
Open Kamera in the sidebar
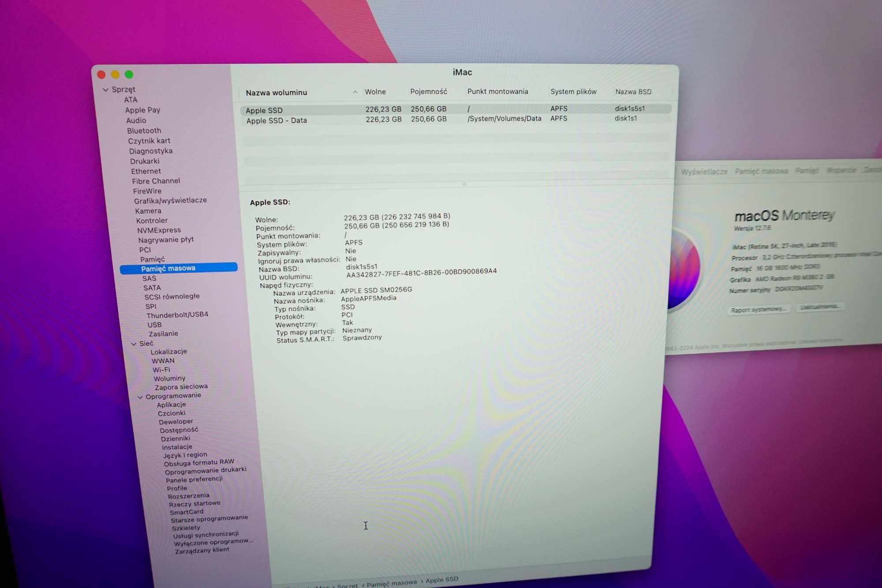[148, 211]
